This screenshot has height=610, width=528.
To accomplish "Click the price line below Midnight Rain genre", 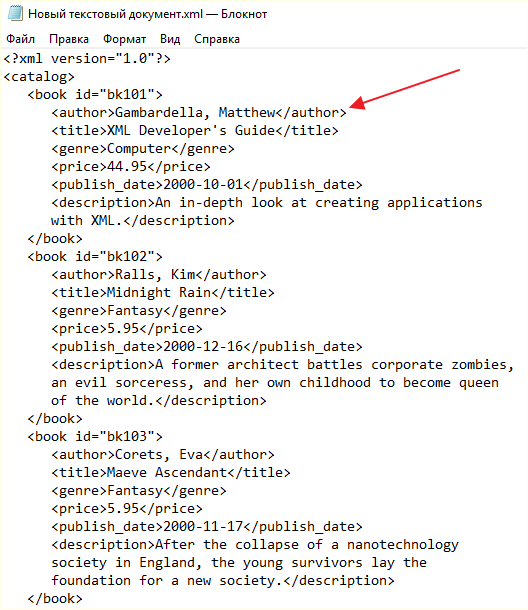I will 127,329.
